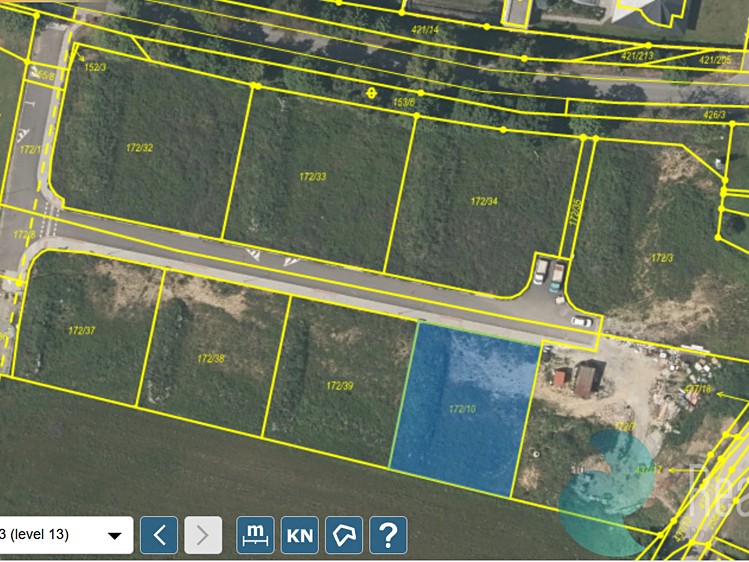The image size is (749, 562).
Task: Click parcel label 172/32
Action: (139, 148)
